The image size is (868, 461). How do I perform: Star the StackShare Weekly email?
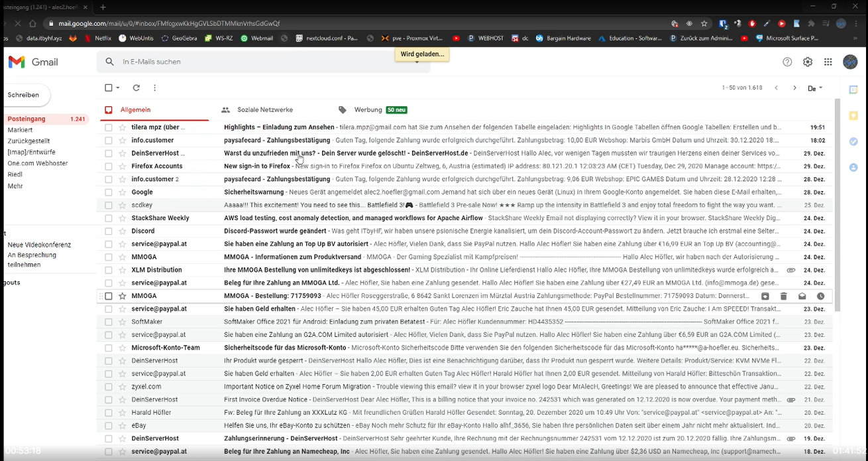pos(123,218)
